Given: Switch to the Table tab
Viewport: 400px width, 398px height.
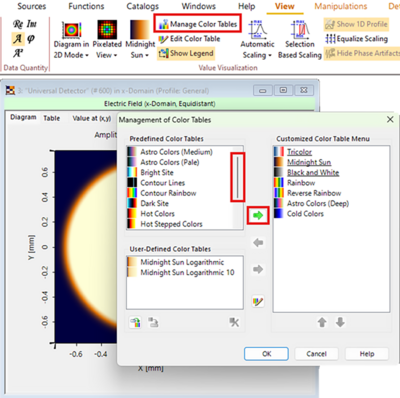Looking at the screenshot, I should tap(52, 118).
